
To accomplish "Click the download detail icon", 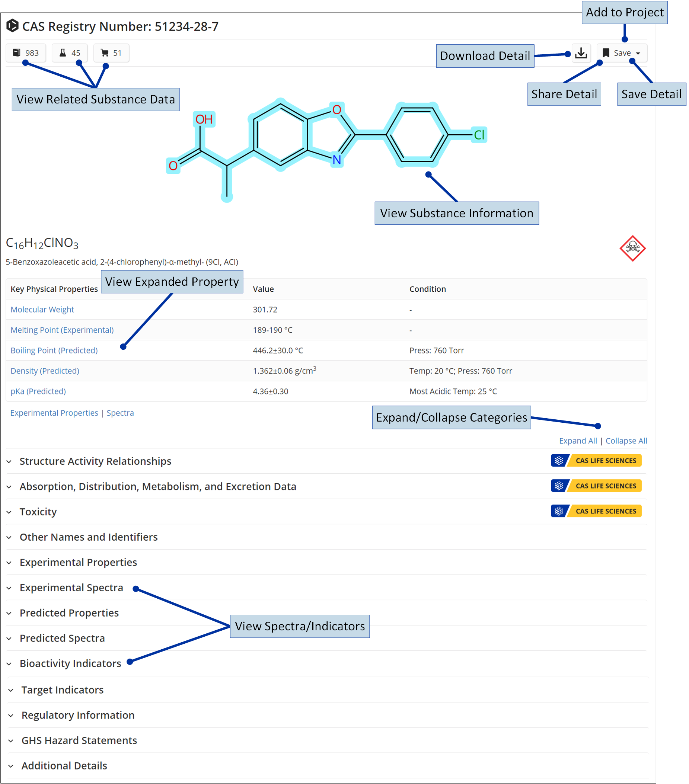I will [x=581, y=53].
